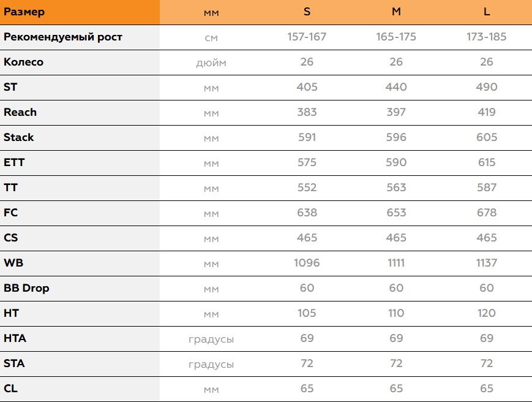
Task: Select the S size column header
Action: coord(307,12)
